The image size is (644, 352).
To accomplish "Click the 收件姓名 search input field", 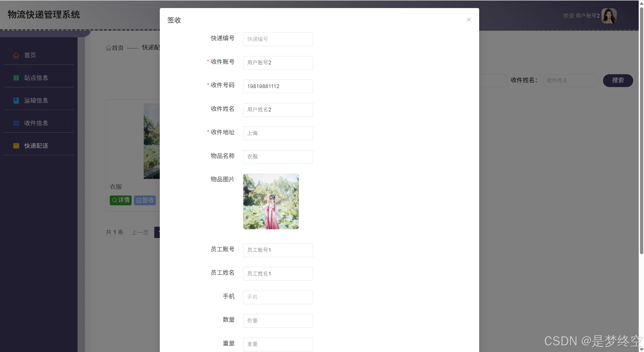I will [x=571, y=80].
